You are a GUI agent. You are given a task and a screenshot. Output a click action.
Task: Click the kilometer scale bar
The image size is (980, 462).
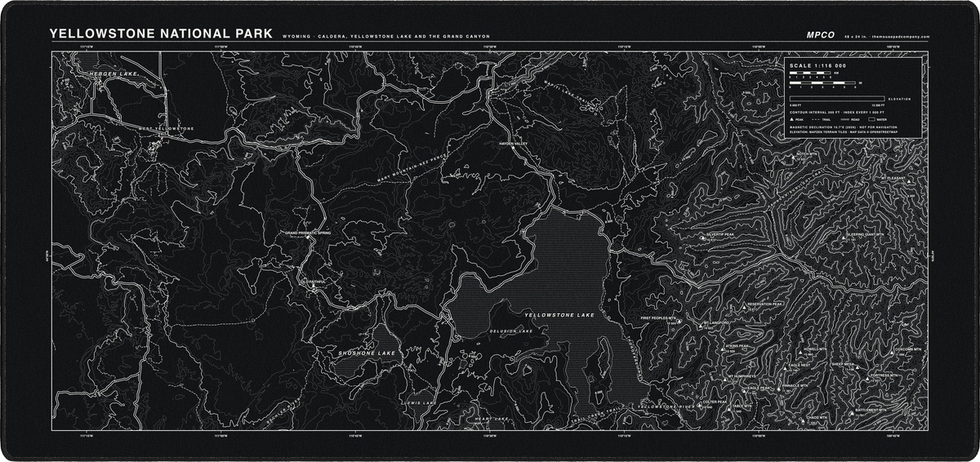tap(810, 73)
